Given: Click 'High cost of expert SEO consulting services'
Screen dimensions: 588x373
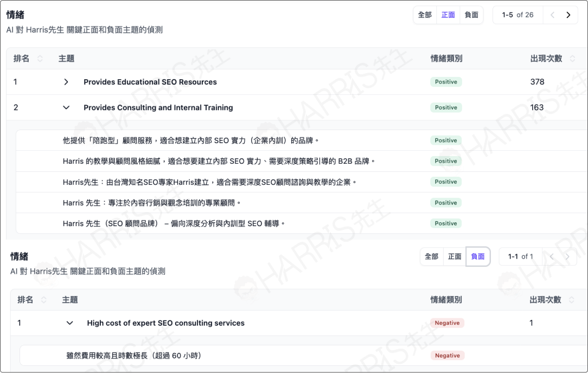Looking at the screenshot, I should point(166,323).
